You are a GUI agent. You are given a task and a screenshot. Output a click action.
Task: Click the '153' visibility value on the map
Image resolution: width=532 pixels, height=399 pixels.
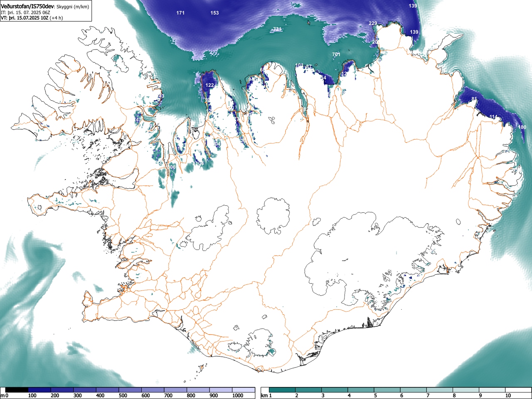click(214, 13)
